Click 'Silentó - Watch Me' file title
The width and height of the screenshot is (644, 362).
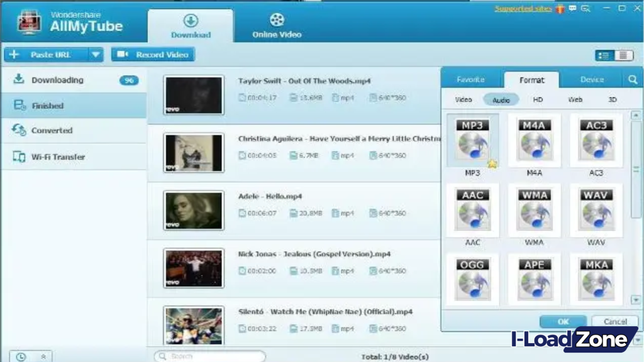(x=325, y=312)
